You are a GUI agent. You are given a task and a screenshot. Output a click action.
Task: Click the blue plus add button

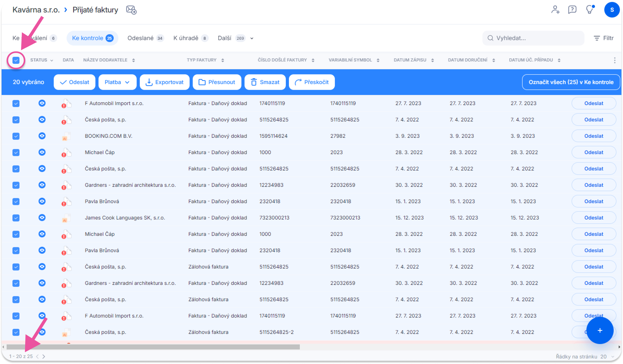click(x=600, y=330)
